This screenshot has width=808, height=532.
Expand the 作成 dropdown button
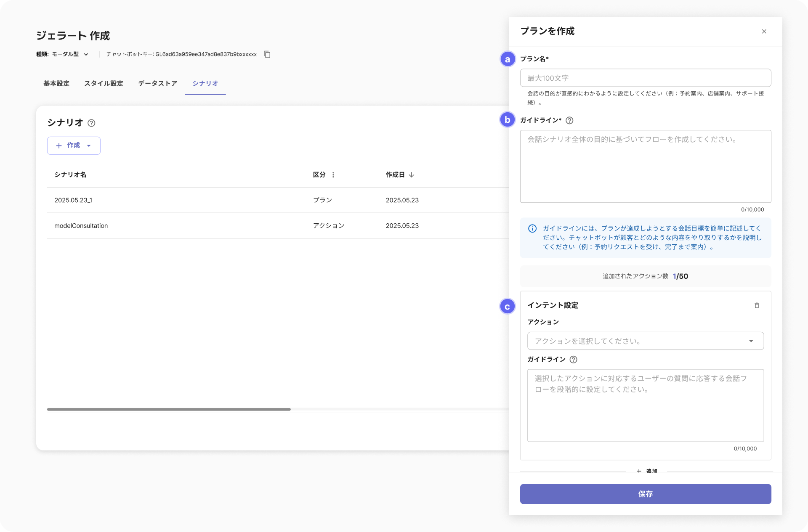(x=74, y=146)
